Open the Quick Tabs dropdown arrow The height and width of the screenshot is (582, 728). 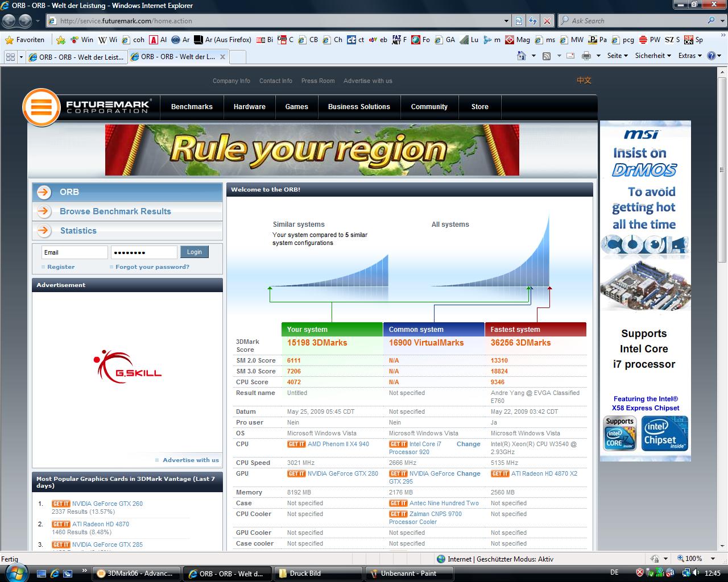pos(21,57)
